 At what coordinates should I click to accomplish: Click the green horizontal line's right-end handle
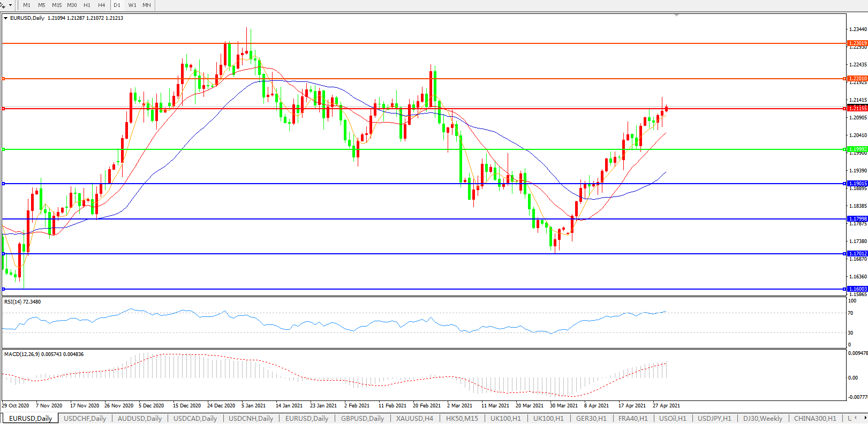tap(845, 149)
